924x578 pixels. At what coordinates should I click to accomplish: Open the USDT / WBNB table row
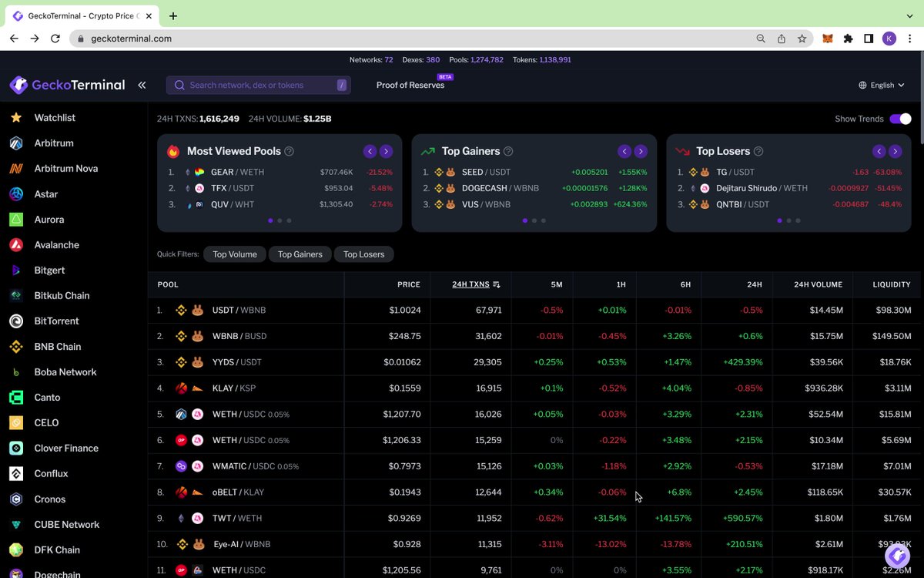click(x=536, y=311)
